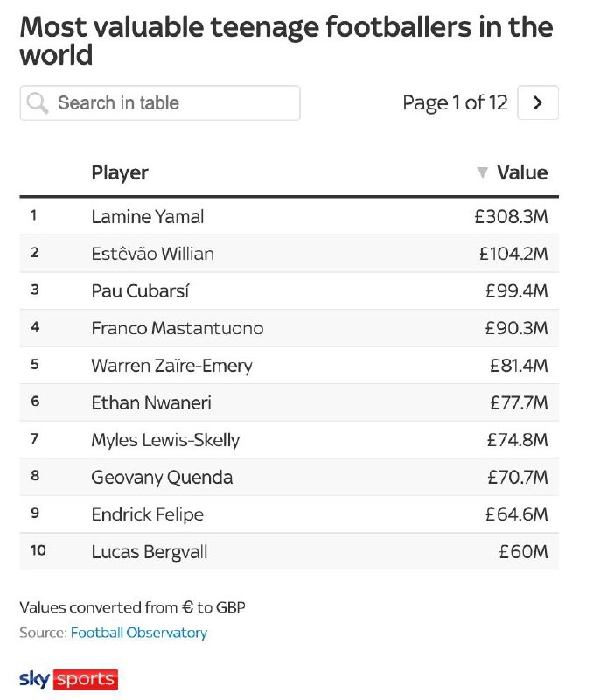
Task: Go to next table page
Action: (x=538, y=103)
